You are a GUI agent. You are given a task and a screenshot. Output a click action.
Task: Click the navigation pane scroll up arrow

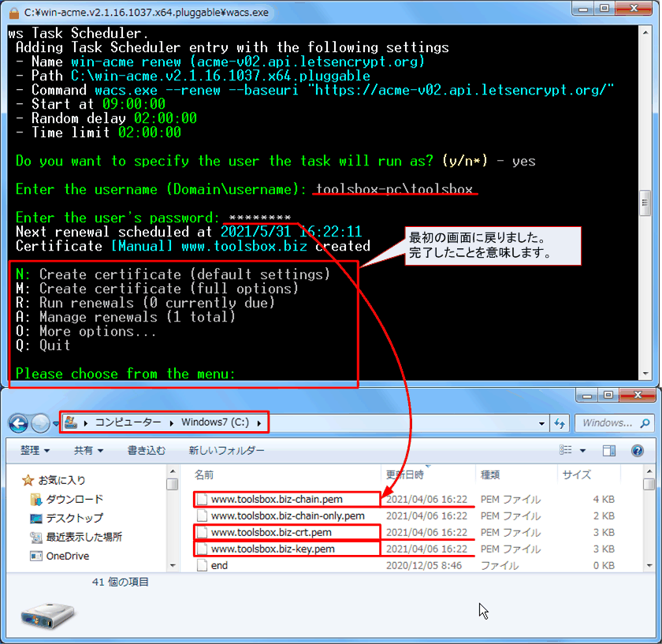[x=173, y=471]
